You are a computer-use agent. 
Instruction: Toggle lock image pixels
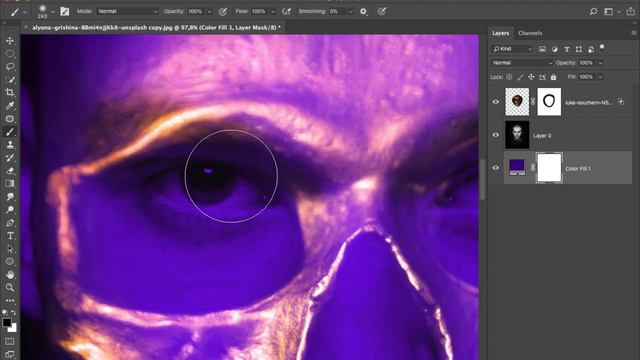pos(520,77)
